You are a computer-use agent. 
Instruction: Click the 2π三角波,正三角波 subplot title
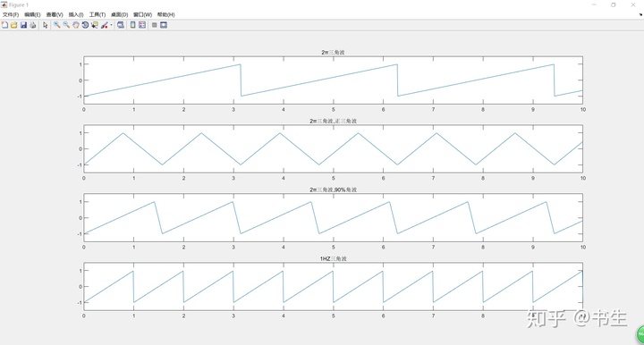coord(333,121)
